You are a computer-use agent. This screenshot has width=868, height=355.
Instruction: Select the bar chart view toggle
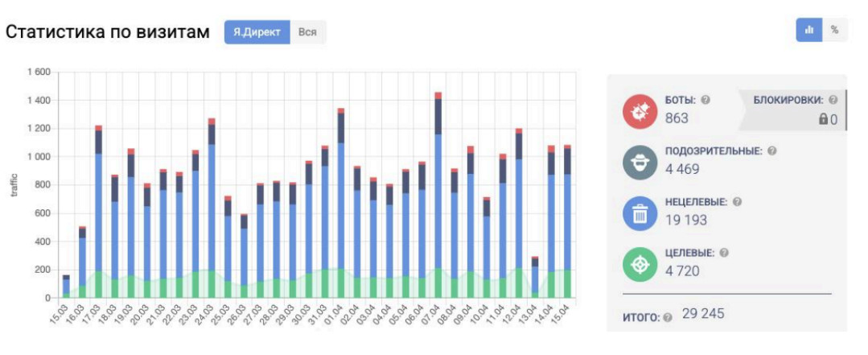(x=809, y=30)
